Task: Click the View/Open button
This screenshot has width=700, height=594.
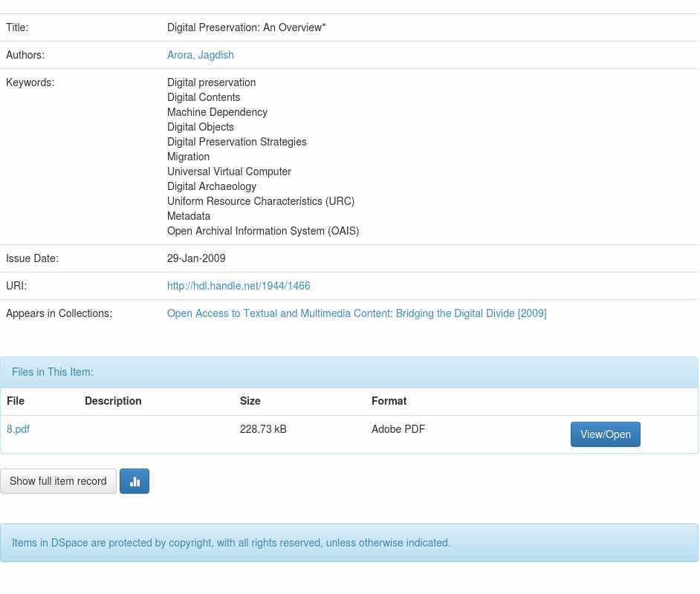Action: [x=605, y=434]
